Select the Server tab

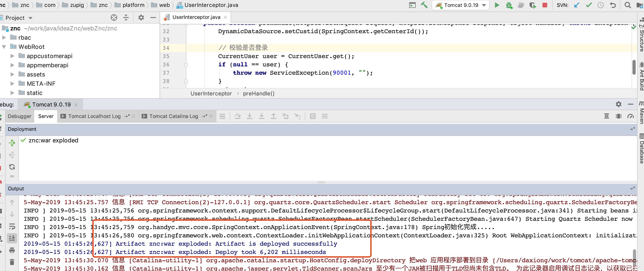point(46,116)
